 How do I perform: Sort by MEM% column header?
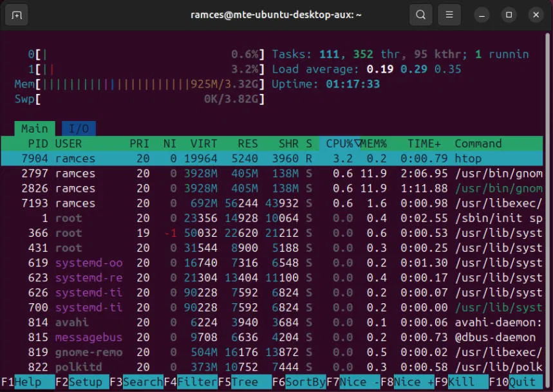point(373,144)
